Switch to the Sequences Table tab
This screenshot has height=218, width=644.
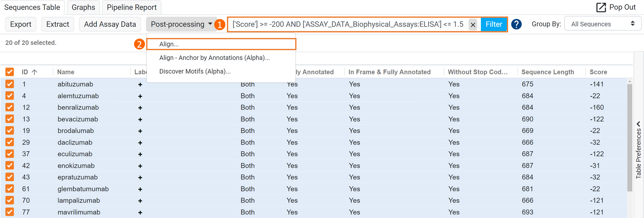[x=32, y=7]
